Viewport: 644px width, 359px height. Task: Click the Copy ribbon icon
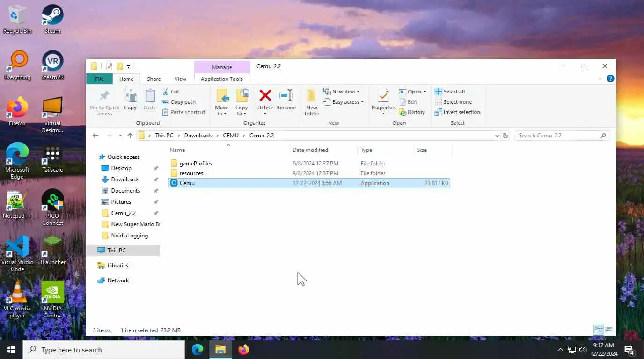(x=130, y=96)
